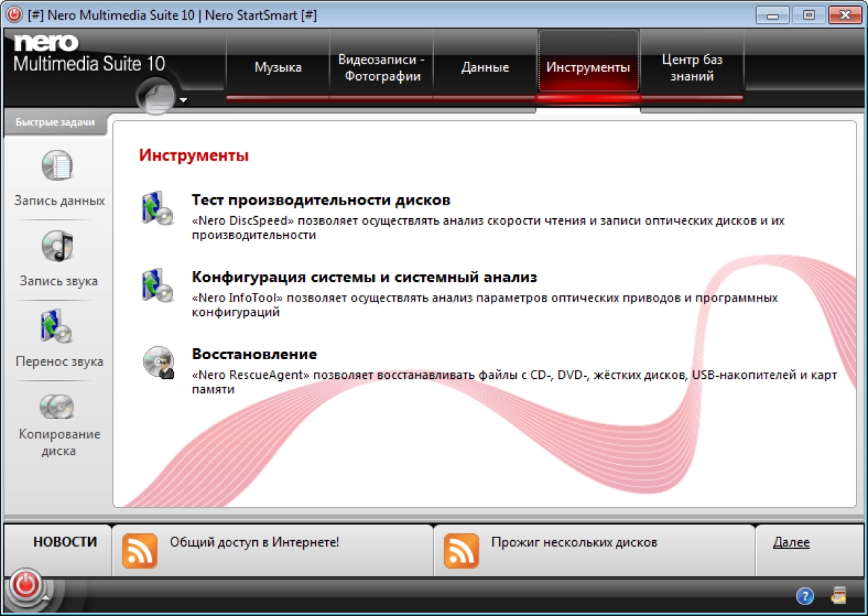Open news item Прожиг нескольких дисков
This screenshot has width=868, height=616.
point(574,542)
